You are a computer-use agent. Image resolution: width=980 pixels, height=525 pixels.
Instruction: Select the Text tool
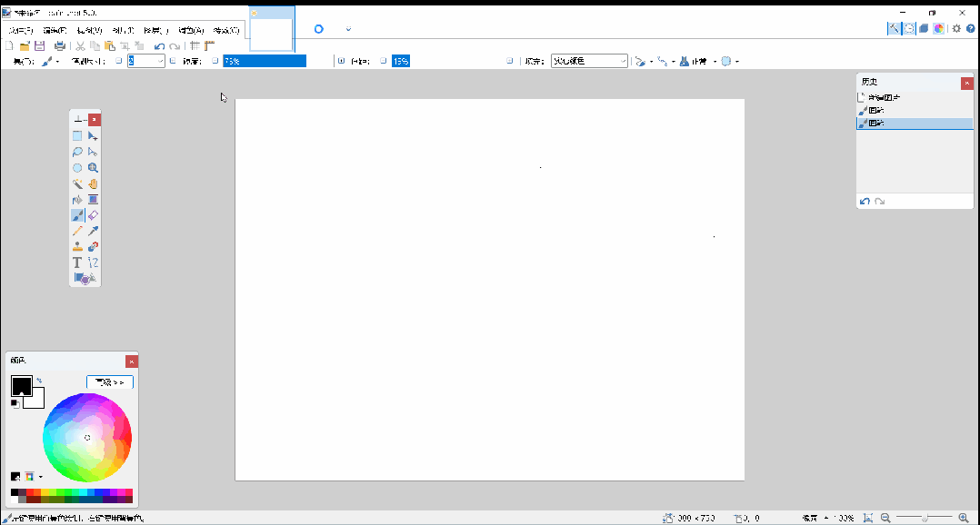[x=77, y=262]
